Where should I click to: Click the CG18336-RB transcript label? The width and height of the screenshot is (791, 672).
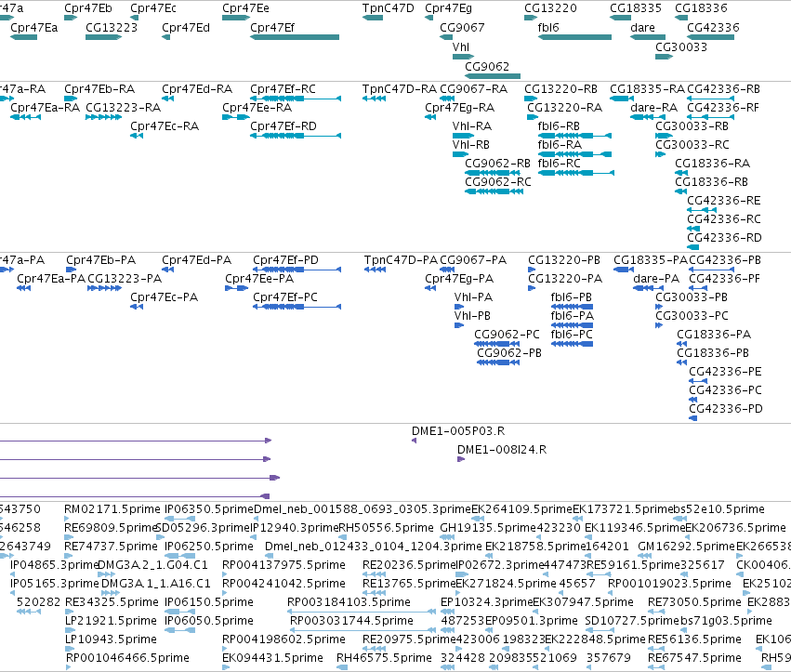[x=711, y=182]
